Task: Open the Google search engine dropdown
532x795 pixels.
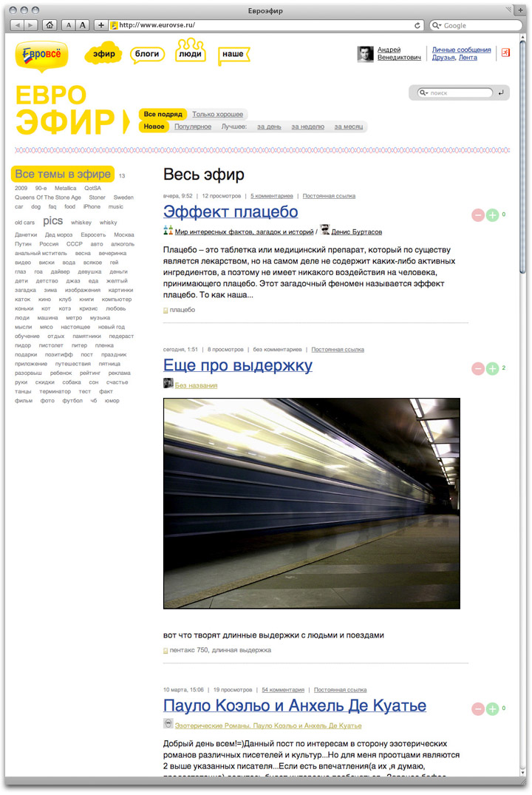Action: coord(437,25)
